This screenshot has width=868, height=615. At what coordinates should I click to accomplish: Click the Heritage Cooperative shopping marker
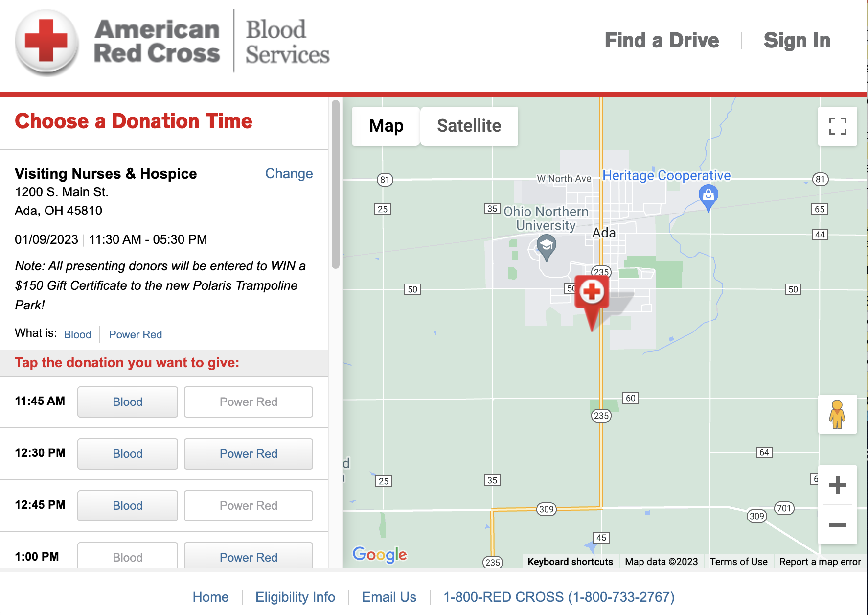(x=708, y=197)
